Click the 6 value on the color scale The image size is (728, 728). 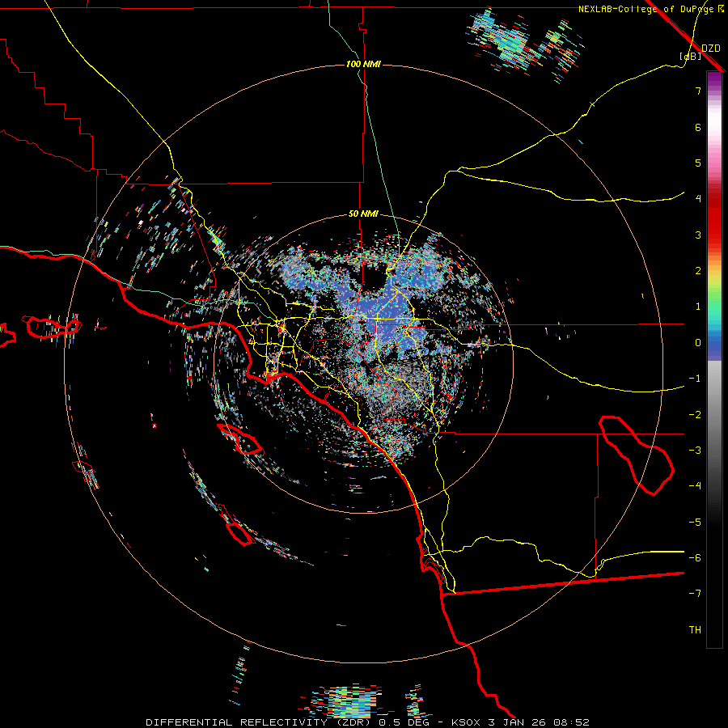tap(698, 127)
